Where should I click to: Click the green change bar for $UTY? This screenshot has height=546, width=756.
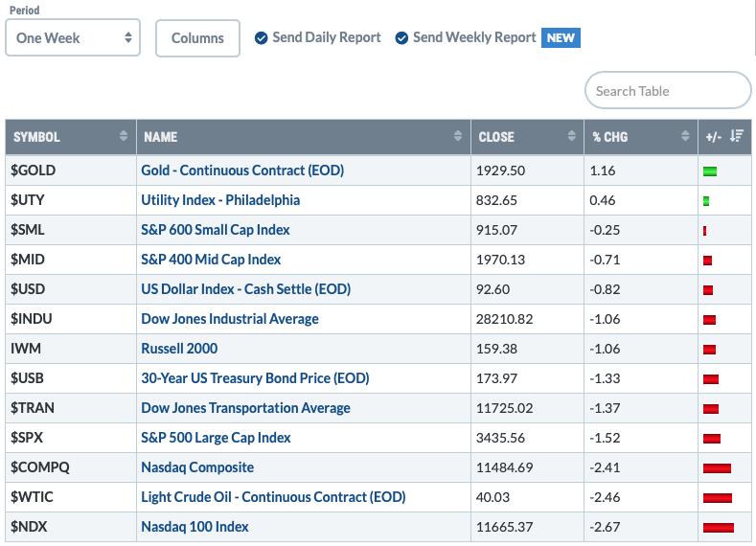pos(706,201)
